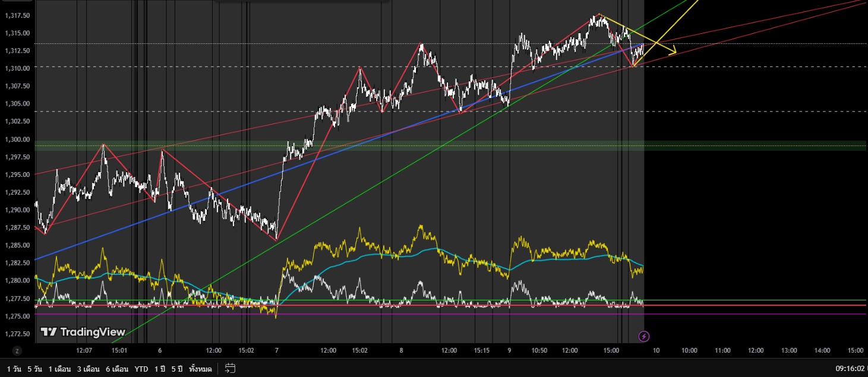The width and height of the screenshot is (868, 377).
Task: Click the 1,290.00 price axis label
Action: [x=17, y=210]
